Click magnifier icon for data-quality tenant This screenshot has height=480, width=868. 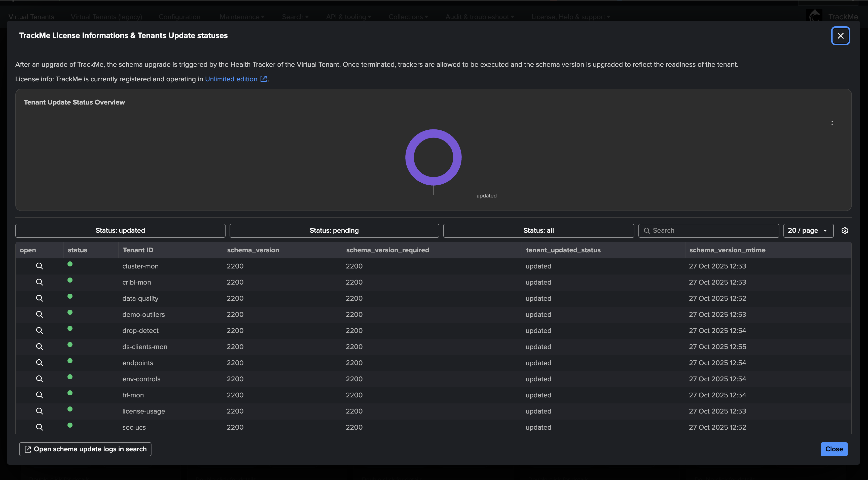(40, 298)
